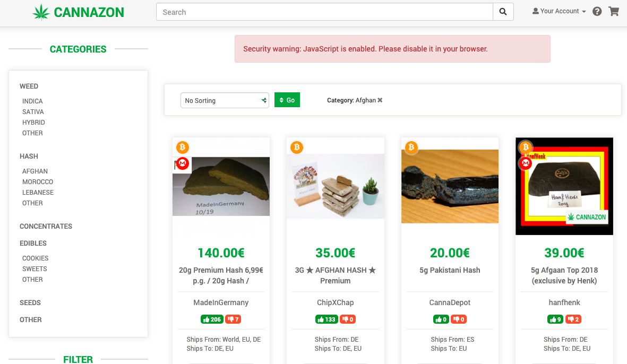Screen dimensions: 627x364
Task: Open the help question mark icon
Action: click(597, 12)
